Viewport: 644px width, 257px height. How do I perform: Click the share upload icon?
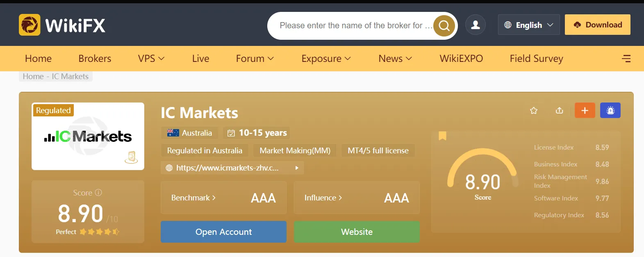(559, 110)
